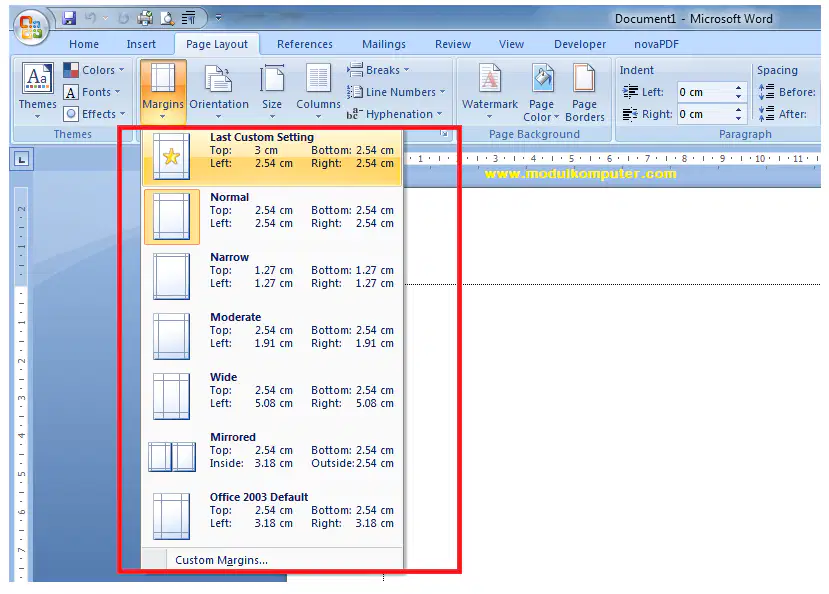Click the Office Button orb
This screenshot has height=594, width=829.
point(31,26)
